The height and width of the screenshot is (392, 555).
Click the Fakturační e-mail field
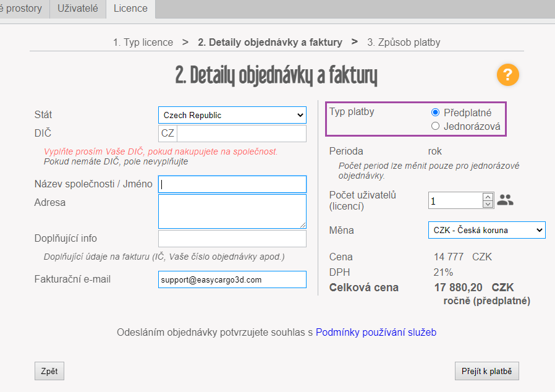coord(232,279)
